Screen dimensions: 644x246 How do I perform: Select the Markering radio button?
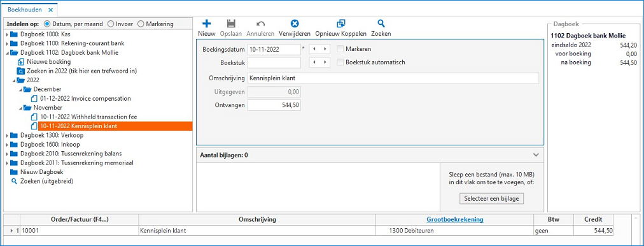click(141, 24)
